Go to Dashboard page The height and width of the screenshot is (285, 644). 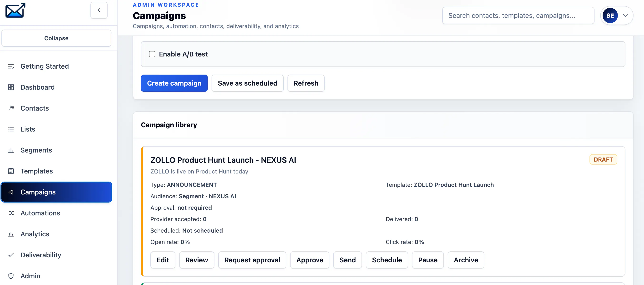coord(56,87)
